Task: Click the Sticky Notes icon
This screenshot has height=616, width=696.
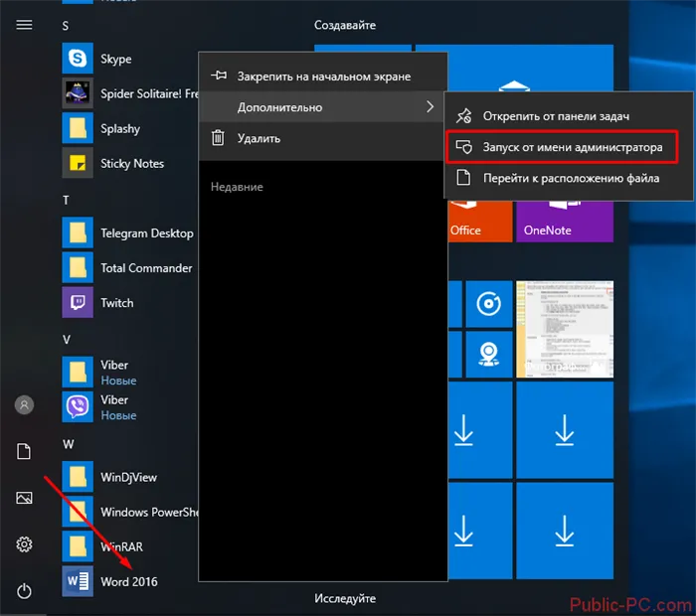Action: [78, 163]
